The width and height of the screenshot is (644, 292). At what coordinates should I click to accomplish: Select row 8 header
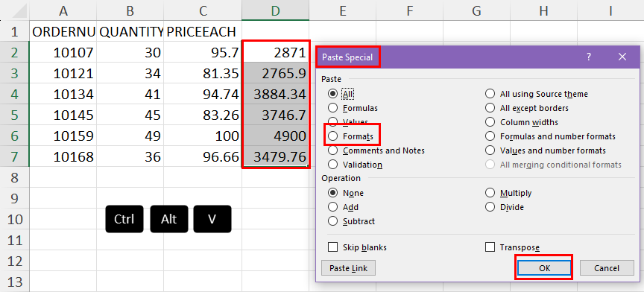click(15, 177)
